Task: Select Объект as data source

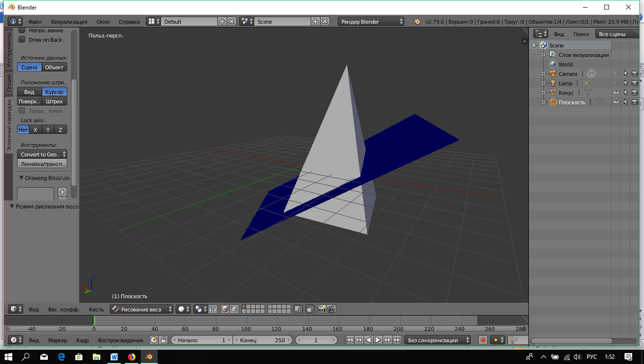Action: [x=54, y=67]
